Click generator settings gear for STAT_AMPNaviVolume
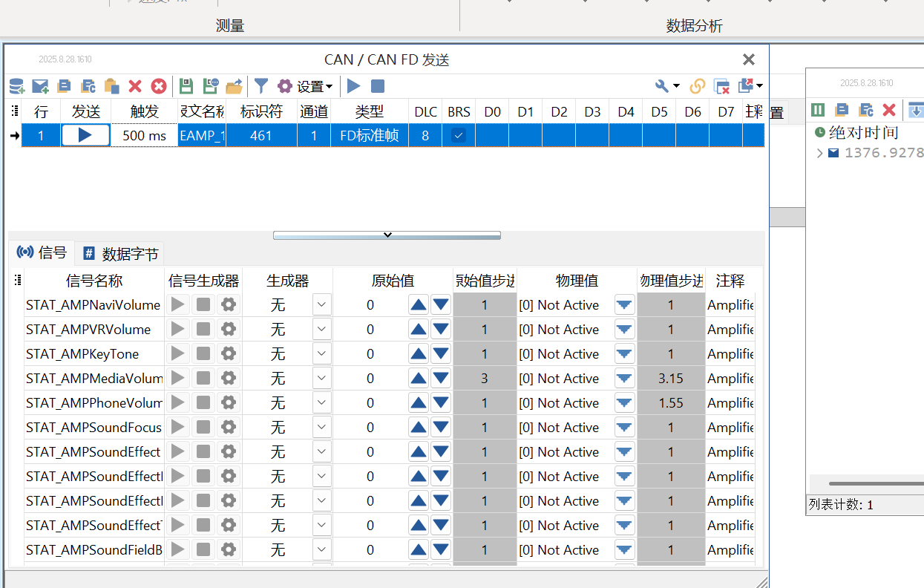 (x=229, y=304)
